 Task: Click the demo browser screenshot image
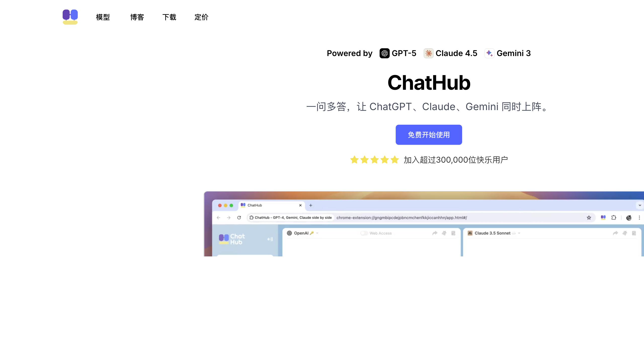424,224
